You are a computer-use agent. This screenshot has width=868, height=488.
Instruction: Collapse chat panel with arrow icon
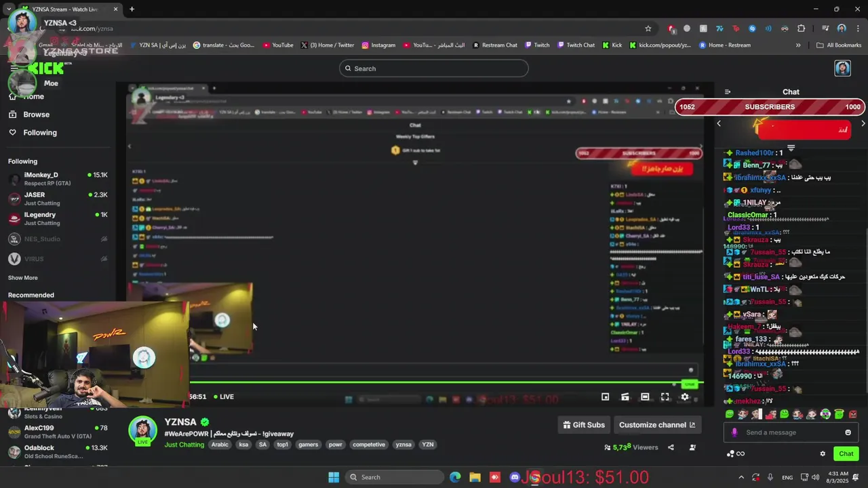[x=728, y=92]
